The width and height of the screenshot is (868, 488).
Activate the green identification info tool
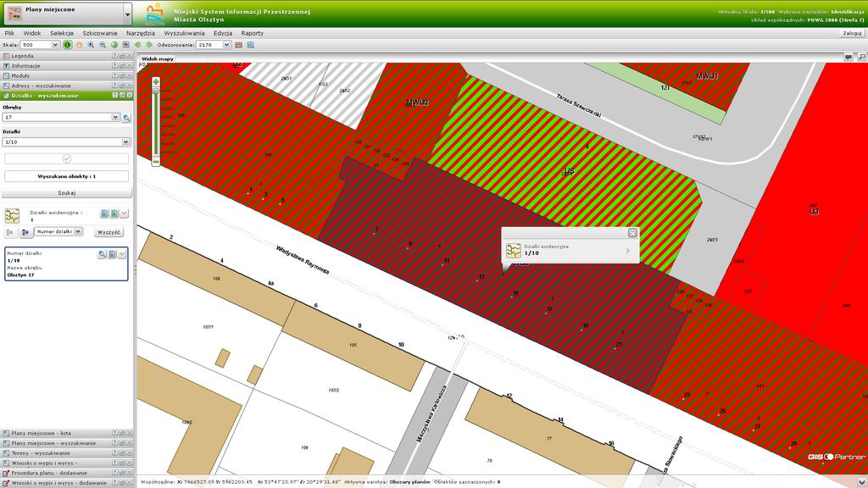tap(67, 45)
